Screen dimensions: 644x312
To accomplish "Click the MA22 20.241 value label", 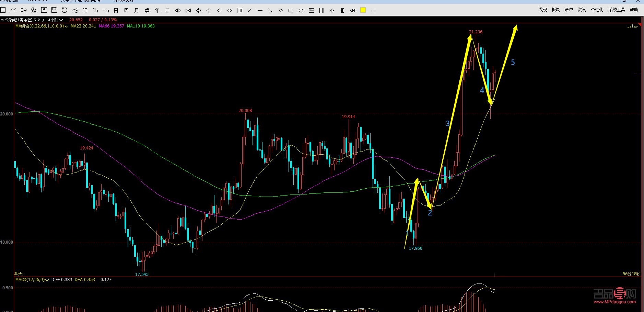I will 83,26.
